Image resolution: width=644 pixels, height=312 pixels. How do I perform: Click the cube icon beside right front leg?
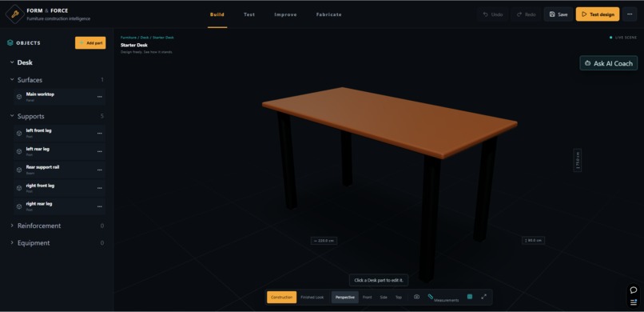[x=19, y=188]
